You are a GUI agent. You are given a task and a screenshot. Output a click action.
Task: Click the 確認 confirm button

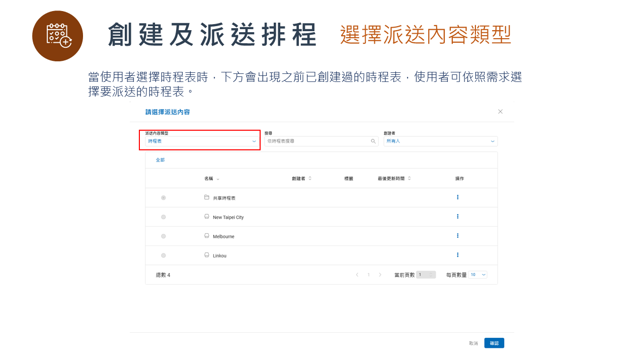click(x=494, y=342)
